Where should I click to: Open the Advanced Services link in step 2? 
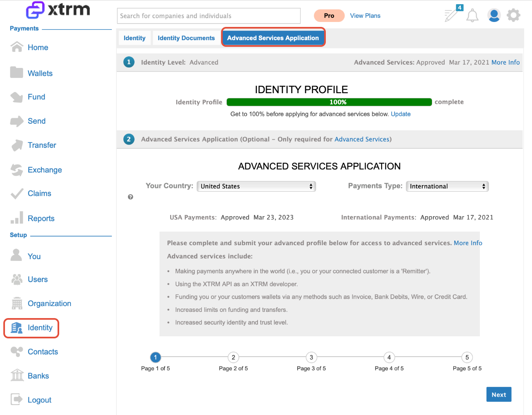tap(362, 139)
